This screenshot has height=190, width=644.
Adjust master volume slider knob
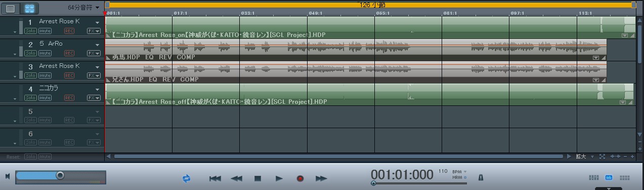click(60, 175)
